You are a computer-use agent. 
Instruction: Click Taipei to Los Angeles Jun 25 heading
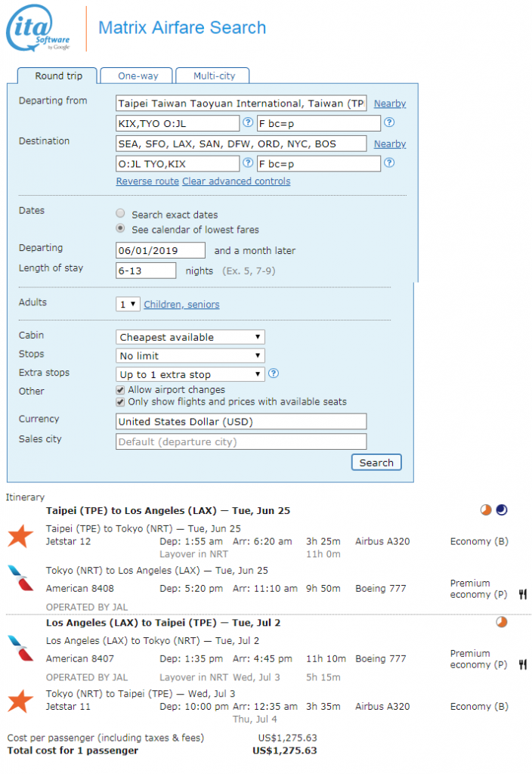tap(168, 510)
